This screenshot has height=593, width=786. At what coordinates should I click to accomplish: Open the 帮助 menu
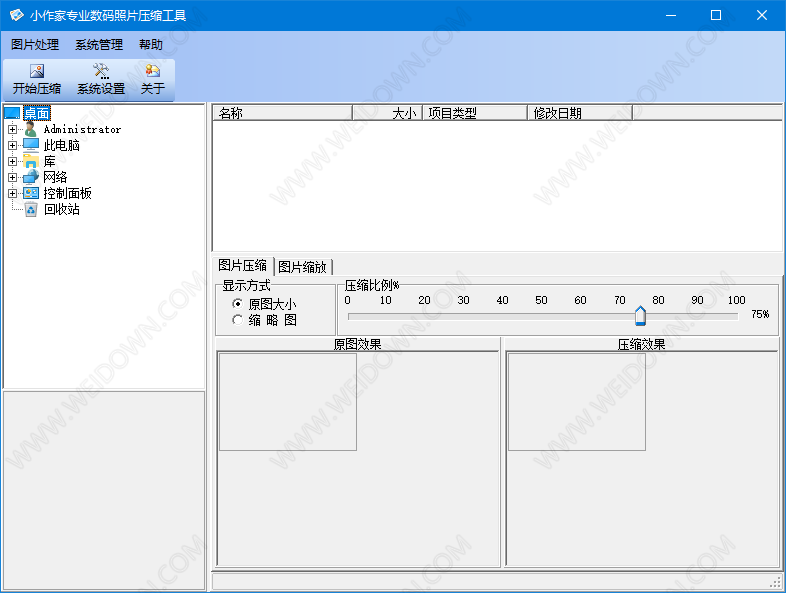click(151, 45)
